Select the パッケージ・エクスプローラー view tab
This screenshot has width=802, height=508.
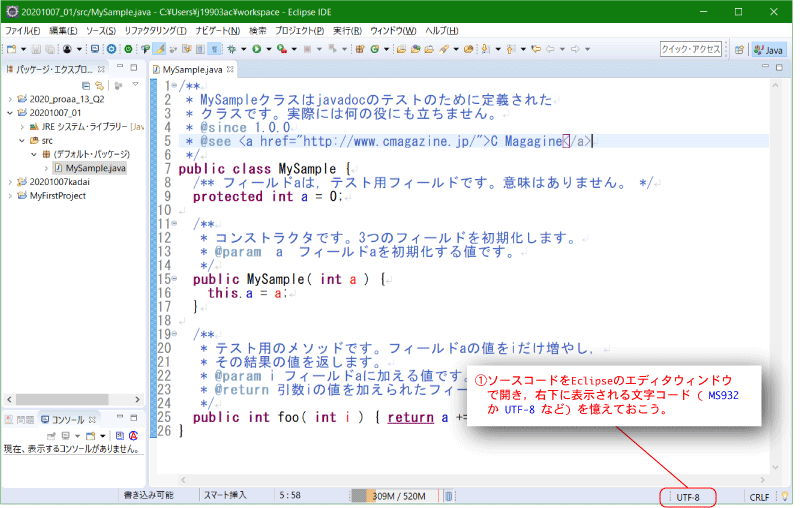[x=53, y=69]
